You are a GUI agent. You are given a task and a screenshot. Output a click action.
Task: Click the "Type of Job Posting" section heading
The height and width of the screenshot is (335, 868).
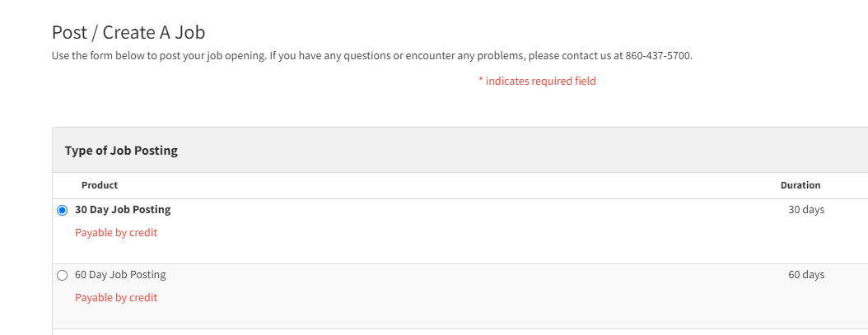pos(121,151)
